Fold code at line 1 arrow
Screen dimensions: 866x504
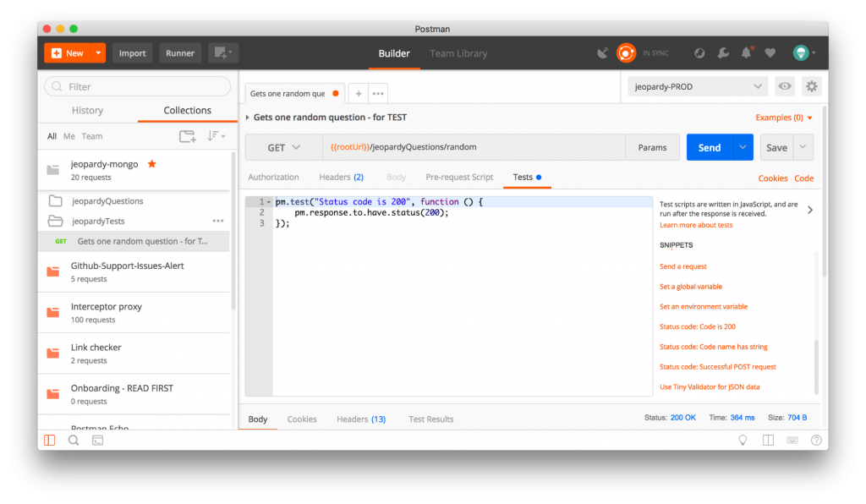pyautogui.click(x=269, y=202)
